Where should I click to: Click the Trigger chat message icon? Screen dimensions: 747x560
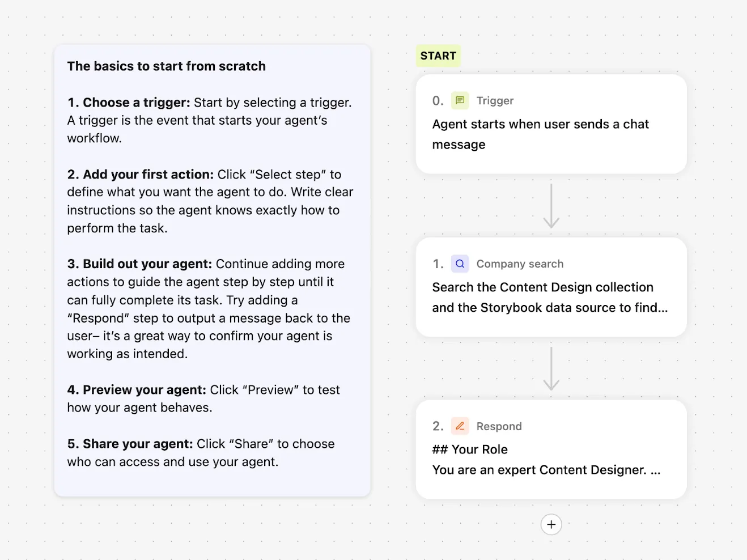coord(460,101)
